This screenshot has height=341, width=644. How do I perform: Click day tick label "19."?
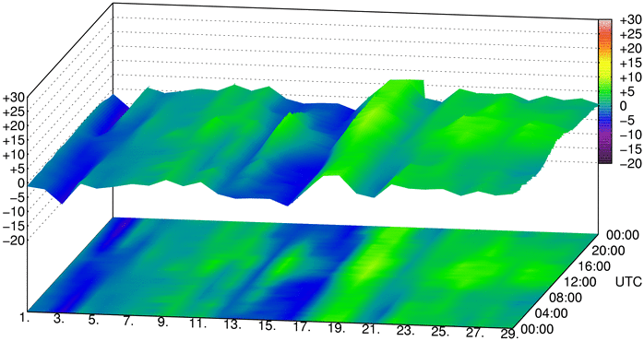coord(337,328)
